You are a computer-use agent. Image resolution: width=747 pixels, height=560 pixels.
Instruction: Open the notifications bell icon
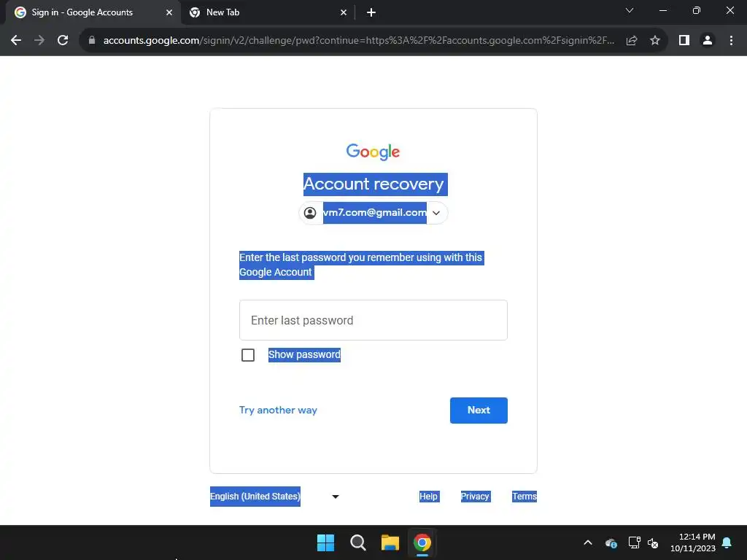point(727,542)
